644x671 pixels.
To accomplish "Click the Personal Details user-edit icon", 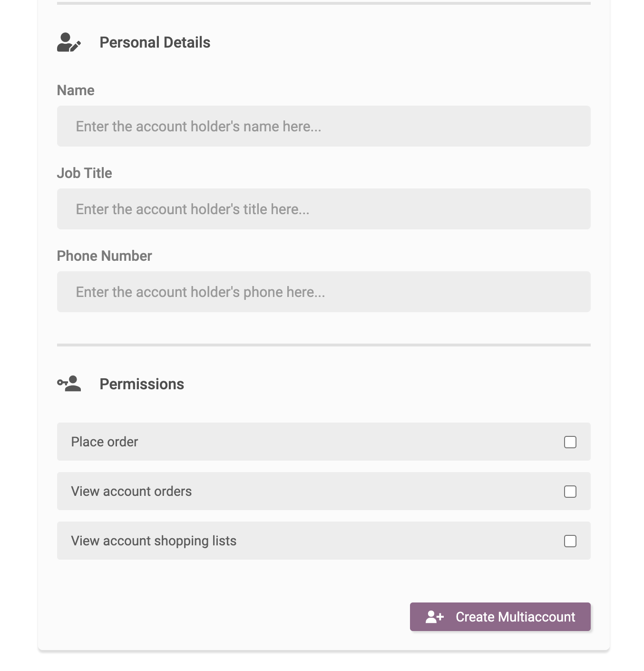I will click(69, 42).
